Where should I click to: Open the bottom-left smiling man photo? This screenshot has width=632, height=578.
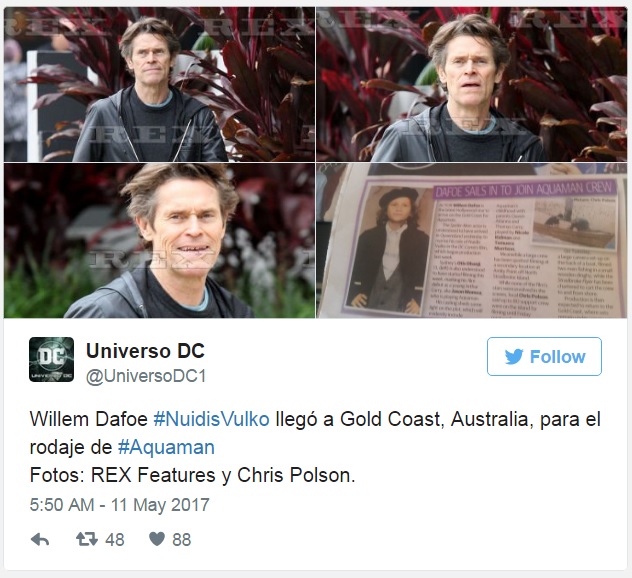click(159, 241)
